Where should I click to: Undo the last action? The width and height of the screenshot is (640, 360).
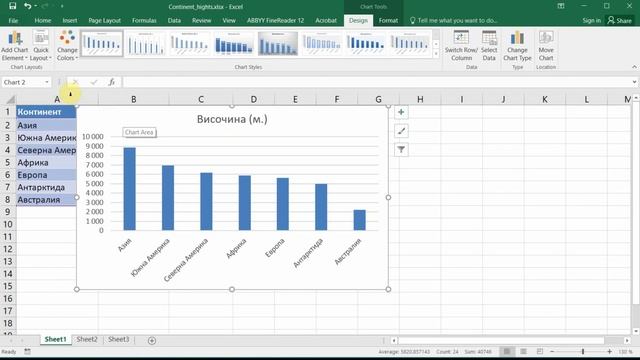(x=27, y=6)
